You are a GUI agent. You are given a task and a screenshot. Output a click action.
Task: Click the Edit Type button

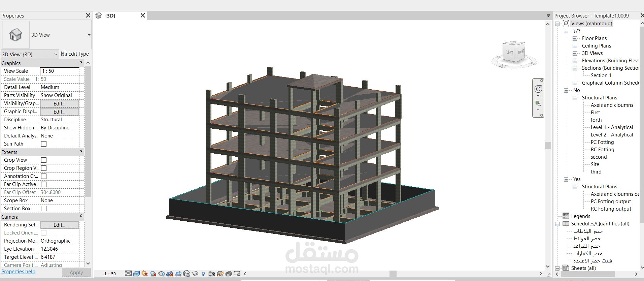click(x=75, y=54)
